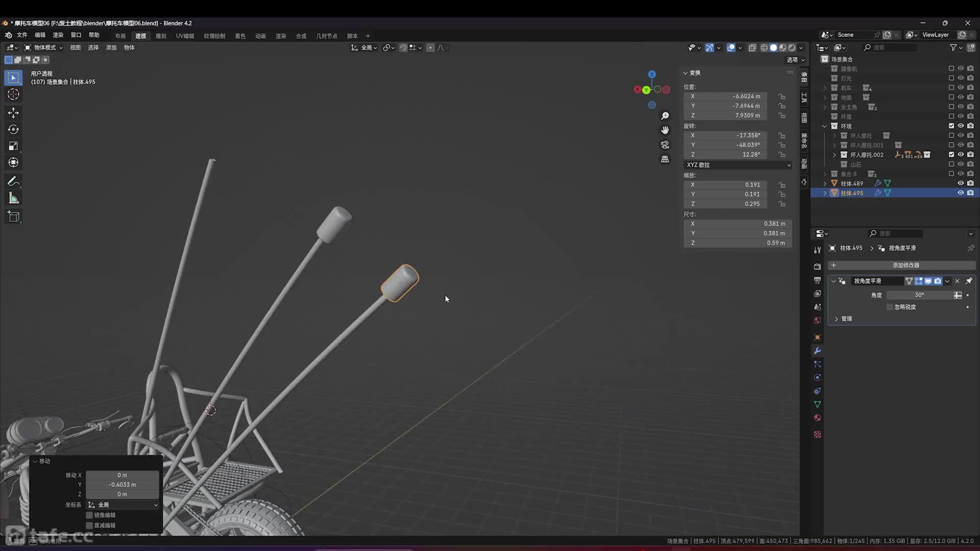Select the Add Cube tool

[14, 217]
